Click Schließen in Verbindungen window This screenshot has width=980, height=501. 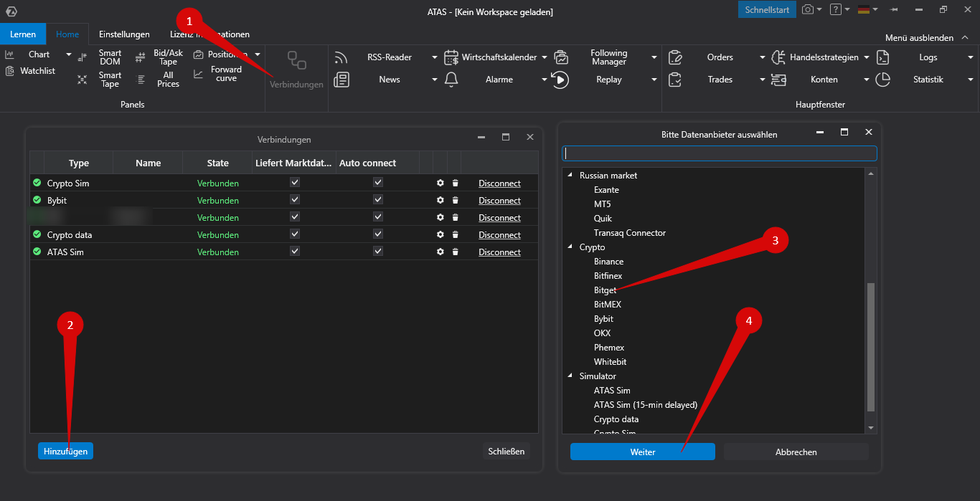(x=507, y=452)
